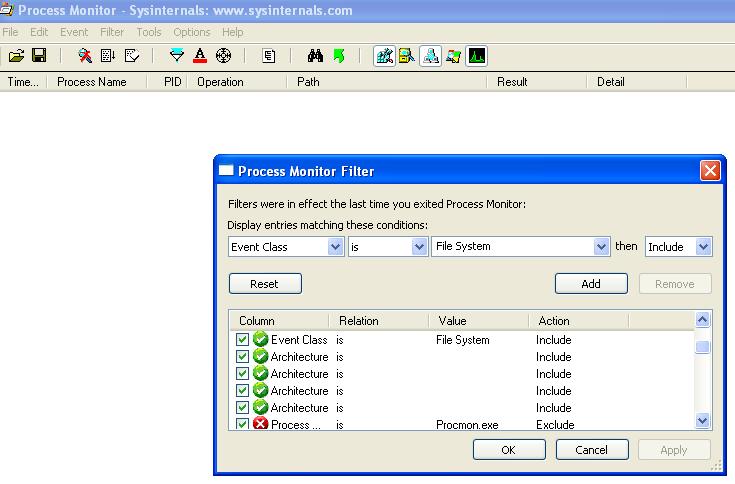Toggle the Capture events magnifier icon
This screenshot has width=735, height=484.
tap(85, 56)
